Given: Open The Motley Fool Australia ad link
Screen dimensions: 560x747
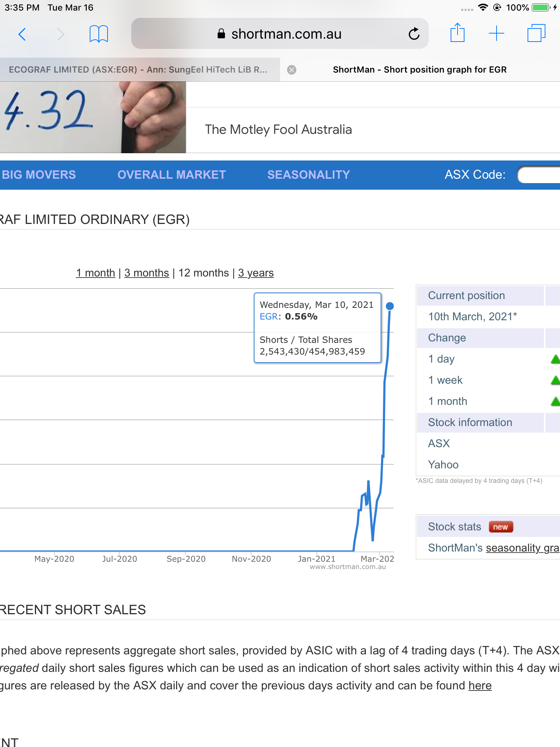Looking at the screenshot, I should click(x=279, y=129).
